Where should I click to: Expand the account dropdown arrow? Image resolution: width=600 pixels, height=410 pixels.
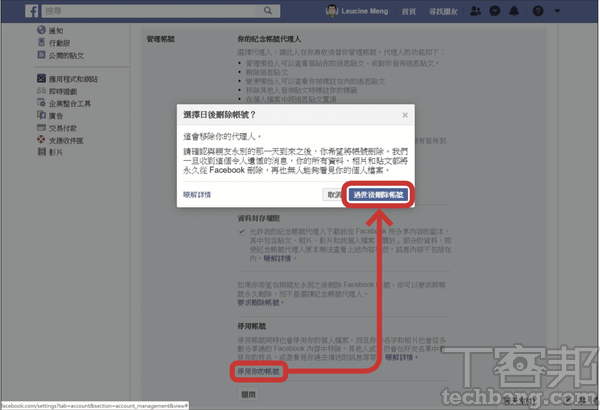(557, 11)
